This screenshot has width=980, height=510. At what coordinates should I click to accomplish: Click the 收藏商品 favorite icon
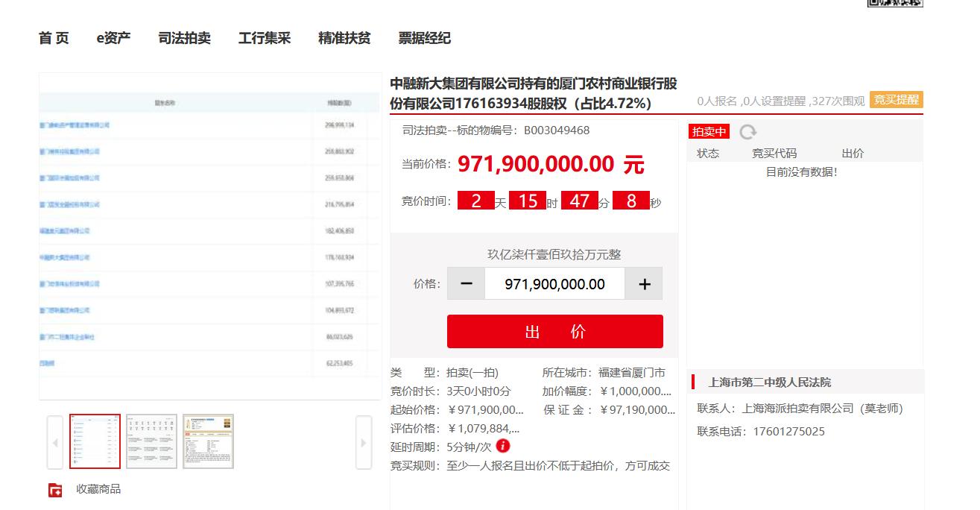click(55, 490)
